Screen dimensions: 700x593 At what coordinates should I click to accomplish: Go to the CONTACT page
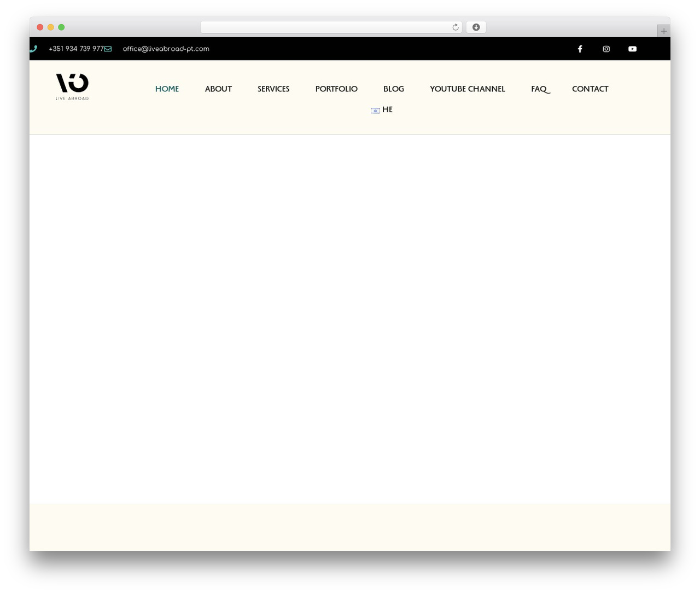(x=590, y=89)
